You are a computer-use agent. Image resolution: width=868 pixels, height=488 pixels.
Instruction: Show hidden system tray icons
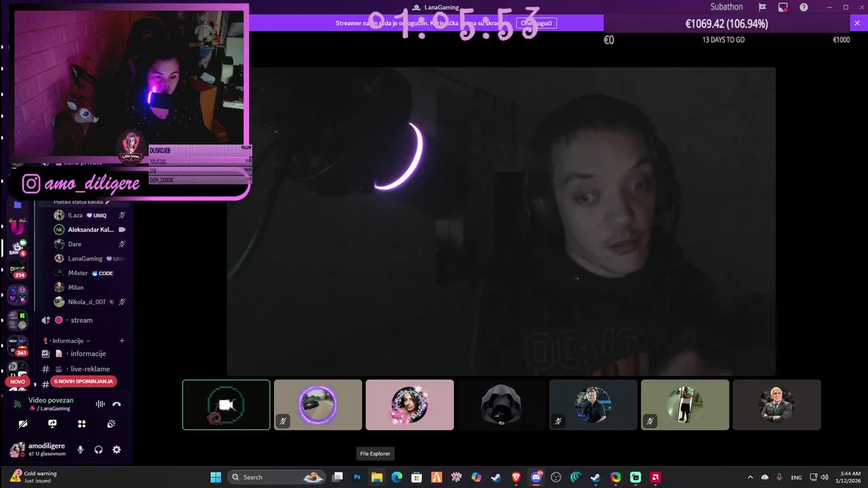(x=750, y=477)
